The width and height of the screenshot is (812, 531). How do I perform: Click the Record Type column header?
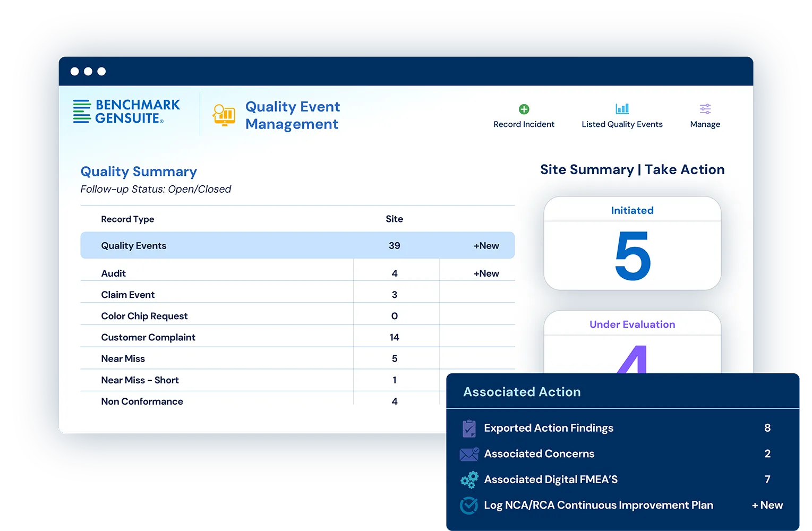(127, 219)
